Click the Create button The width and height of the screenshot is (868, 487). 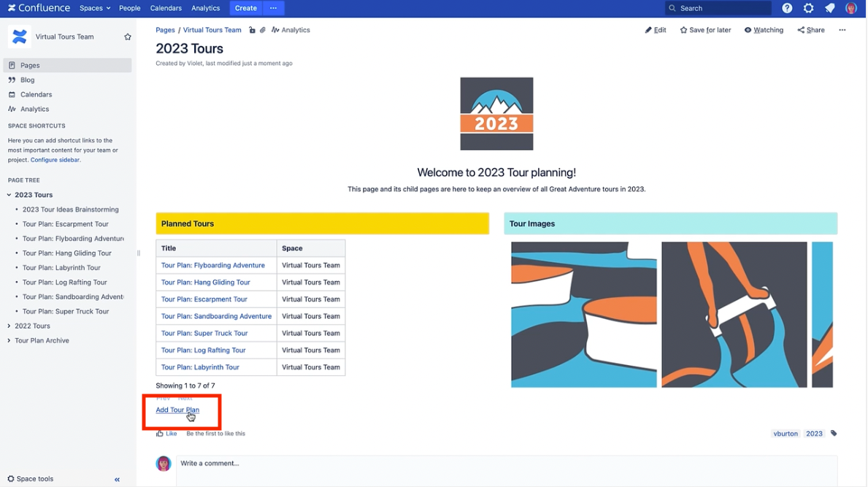(245, 8)
